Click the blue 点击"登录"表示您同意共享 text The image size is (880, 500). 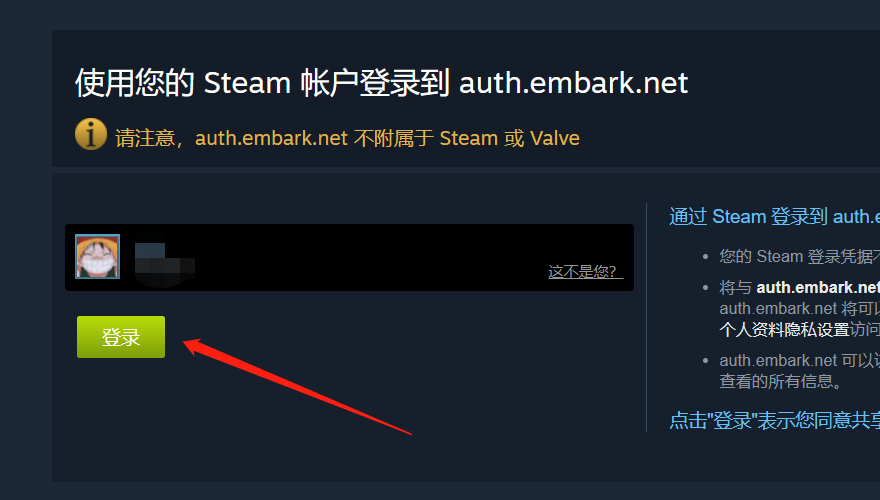[774, 420]
